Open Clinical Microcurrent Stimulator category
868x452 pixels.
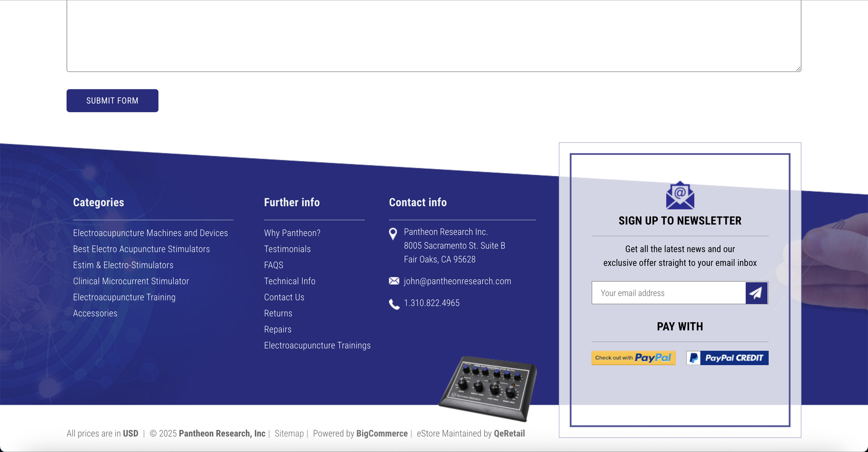click(x=131, y=281)
